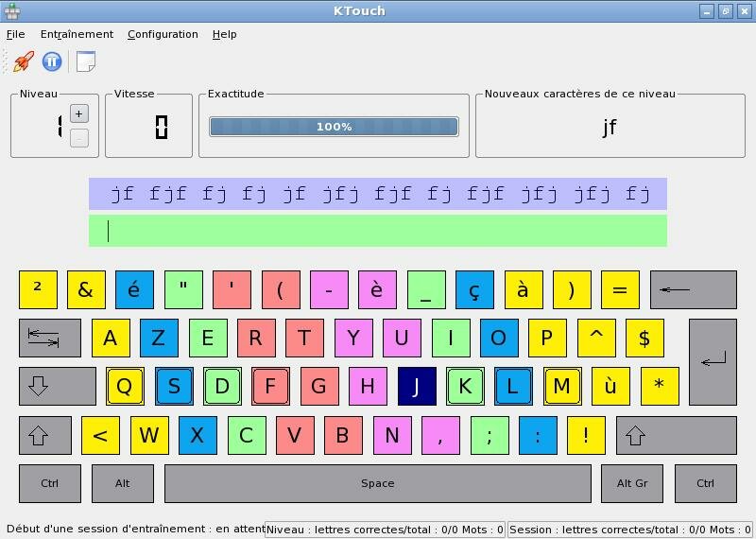
Task: Click the less-than key
Action: coord(101,435)
